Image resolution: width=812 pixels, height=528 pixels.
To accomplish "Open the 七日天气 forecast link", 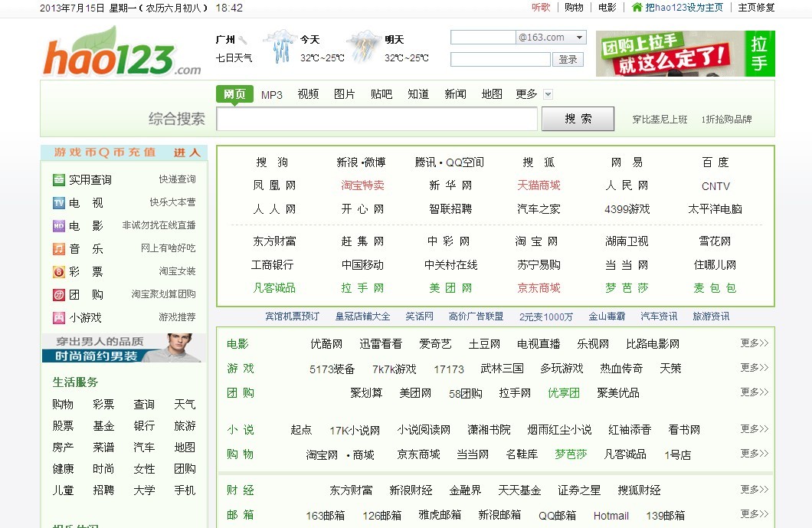I will pos(234,58).
